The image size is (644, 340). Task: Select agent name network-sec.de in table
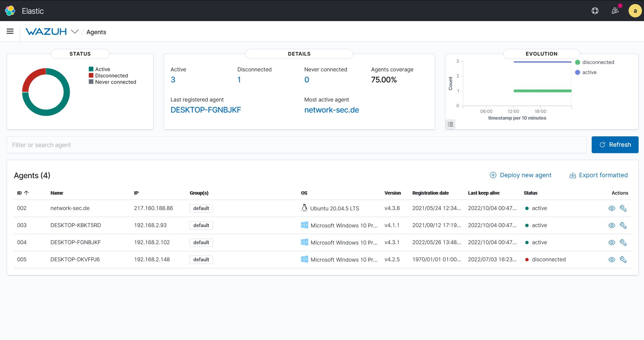point(70,208)
